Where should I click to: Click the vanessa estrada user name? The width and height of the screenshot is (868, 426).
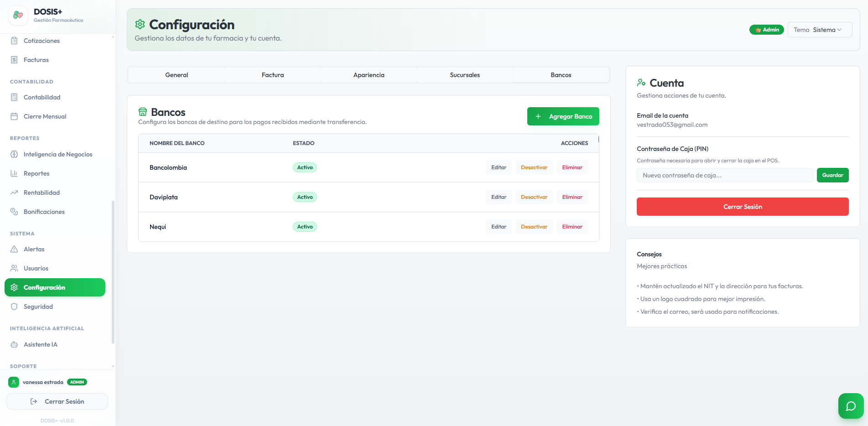click(43, 382)
